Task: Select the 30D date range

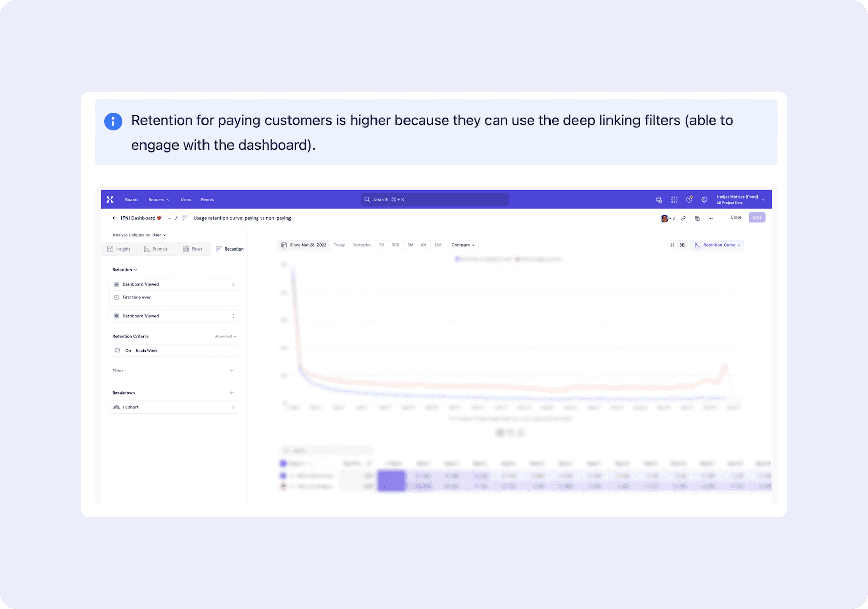Action: [396, 245]
